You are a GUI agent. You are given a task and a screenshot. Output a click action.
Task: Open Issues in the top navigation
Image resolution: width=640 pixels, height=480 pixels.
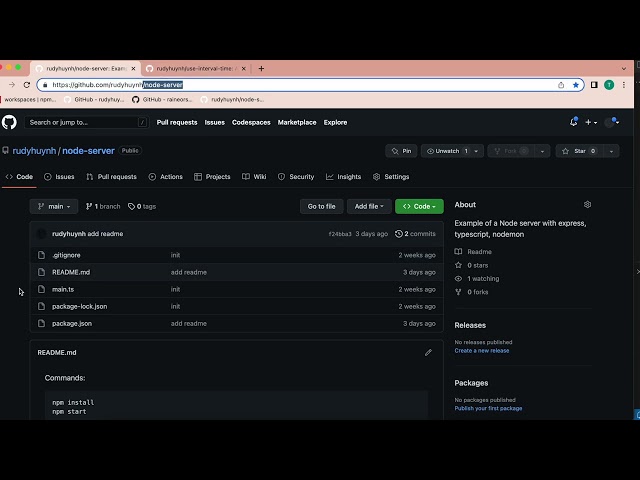[x=215, y=122]
